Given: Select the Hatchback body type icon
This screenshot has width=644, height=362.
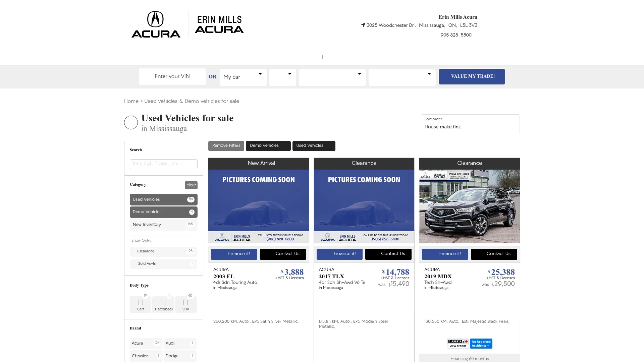Looking at the screenshot, I should coord(163,304).
